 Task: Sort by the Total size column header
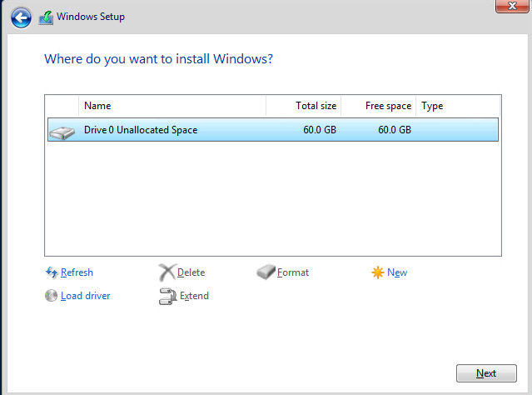(304, 106)
